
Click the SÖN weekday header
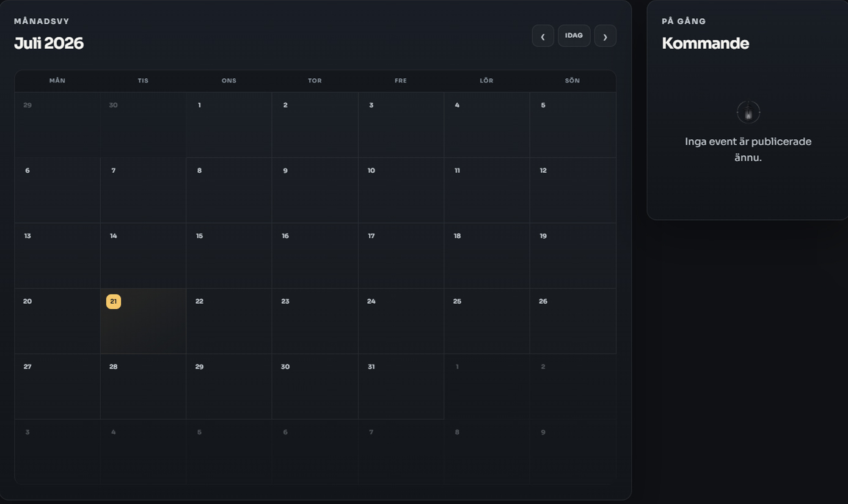pyautogui.click(x=572, y=81)
